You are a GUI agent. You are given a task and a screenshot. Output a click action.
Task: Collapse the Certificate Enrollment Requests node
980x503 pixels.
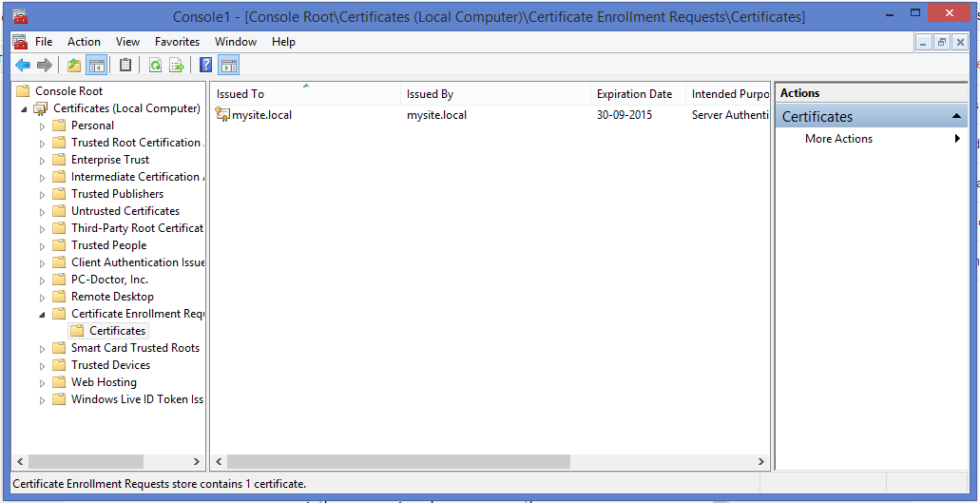(43, 315)
